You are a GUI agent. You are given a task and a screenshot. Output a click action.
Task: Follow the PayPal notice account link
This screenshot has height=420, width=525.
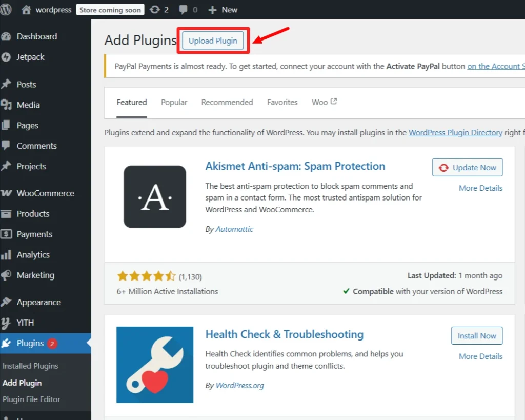[x=496, y=66]
